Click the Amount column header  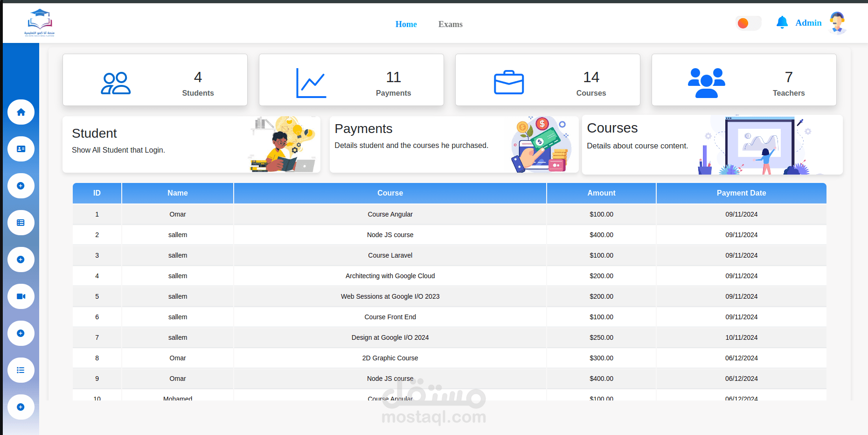601,193
